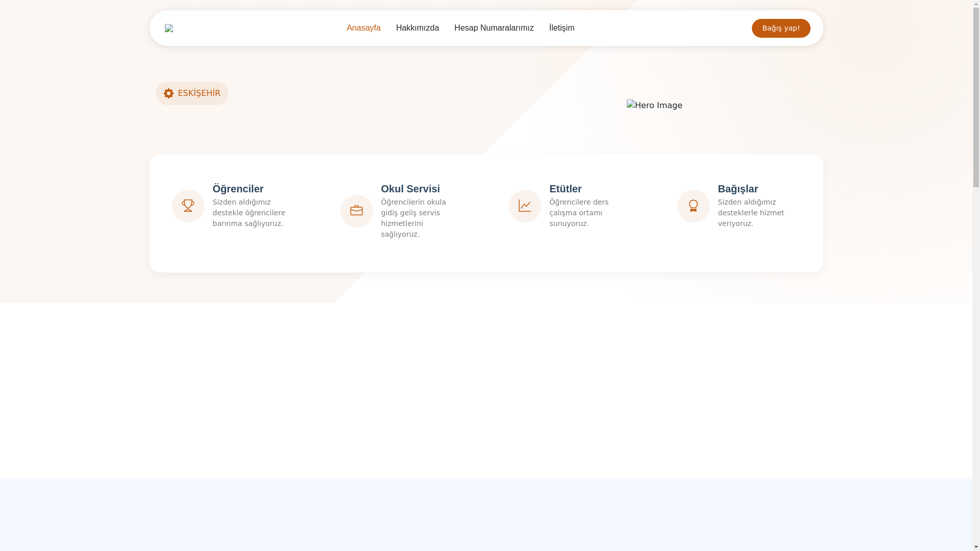980x551 pixels.
Task: Open the İletişim menu item
Action: [x=561, y=28]
